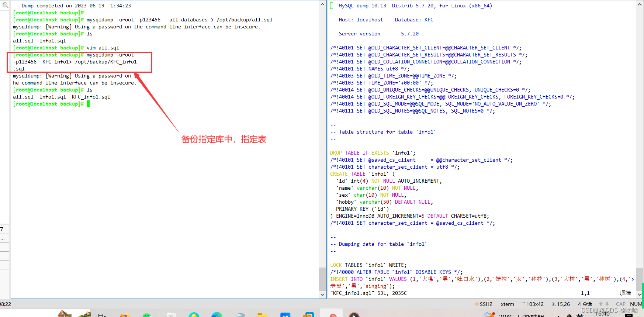
Task: Click the '`sex` char(10) NOT NULL' line
Action: click(x=371, y=195)
